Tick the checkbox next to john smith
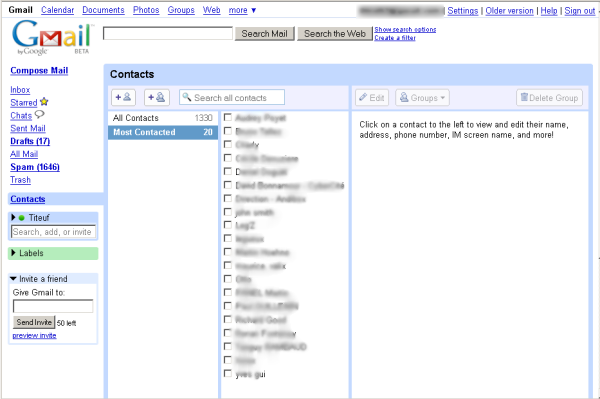The width and height of the screenshot is (600, 399). pos(228,212)
